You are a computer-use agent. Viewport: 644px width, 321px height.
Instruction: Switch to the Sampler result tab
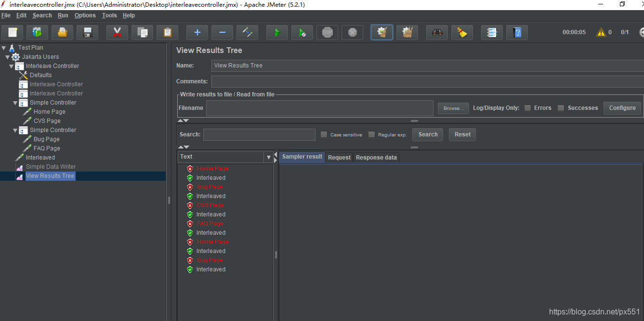tap(302, 157)
